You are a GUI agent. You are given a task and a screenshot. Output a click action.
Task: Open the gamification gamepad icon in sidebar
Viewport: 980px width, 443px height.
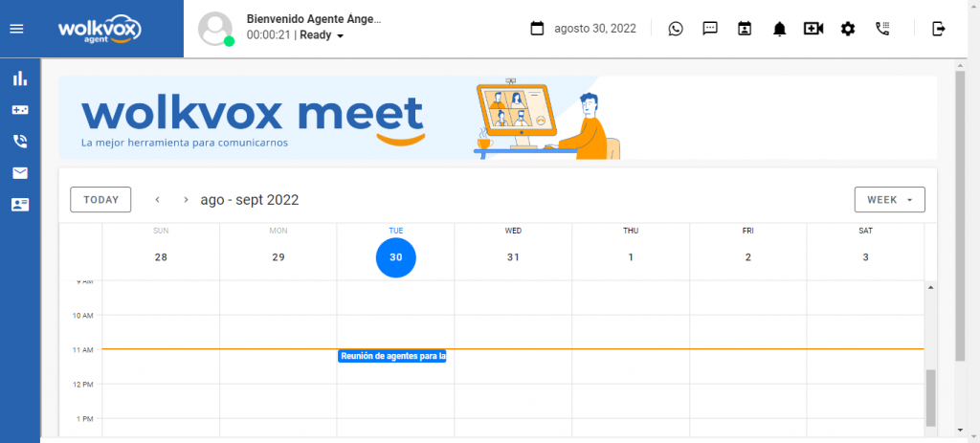(20, 110)
